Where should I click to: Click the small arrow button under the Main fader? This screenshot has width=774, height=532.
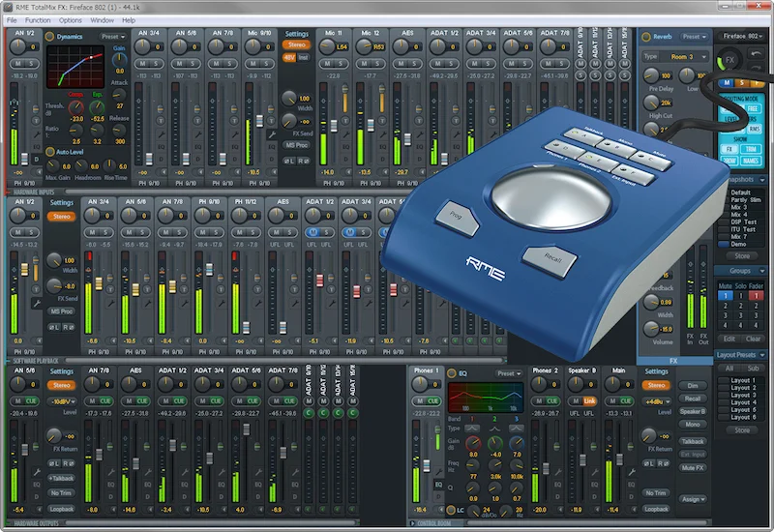pos(632,510)
